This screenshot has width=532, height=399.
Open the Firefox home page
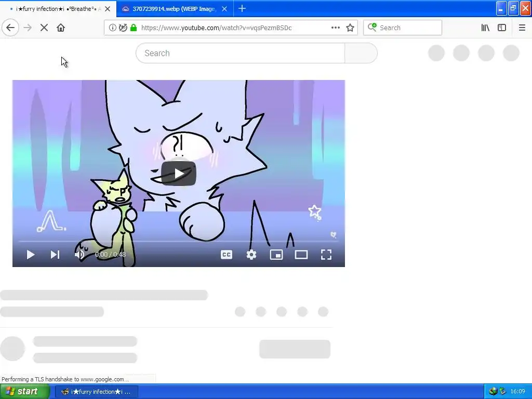[61, 28]
